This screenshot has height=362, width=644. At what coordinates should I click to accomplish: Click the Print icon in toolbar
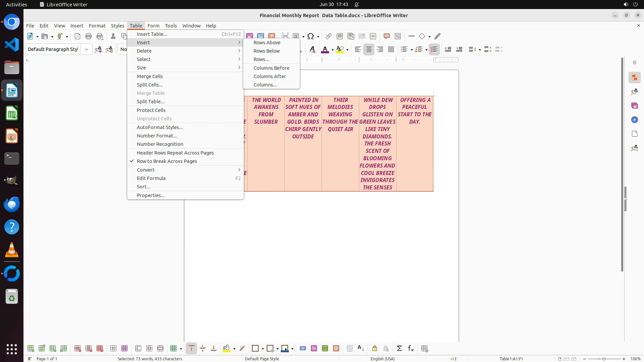[89, 36]
